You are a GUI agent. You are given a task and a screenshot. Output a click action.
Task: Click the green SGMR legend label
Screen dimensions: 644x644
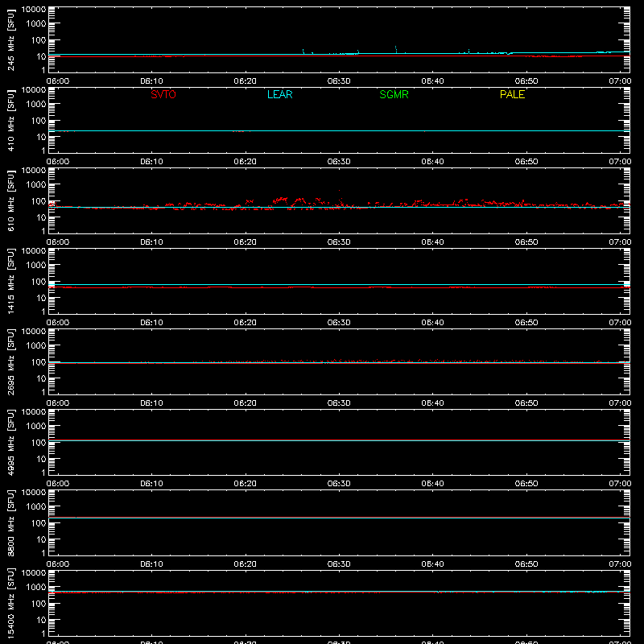pos(394,94)
